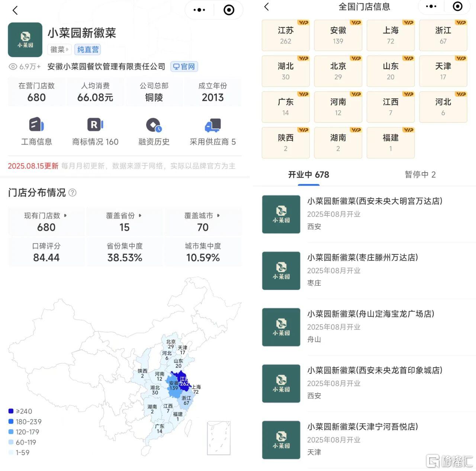Select the 江苏 262 province card
The height and width of the screenshot is (471, 476).
286,35
